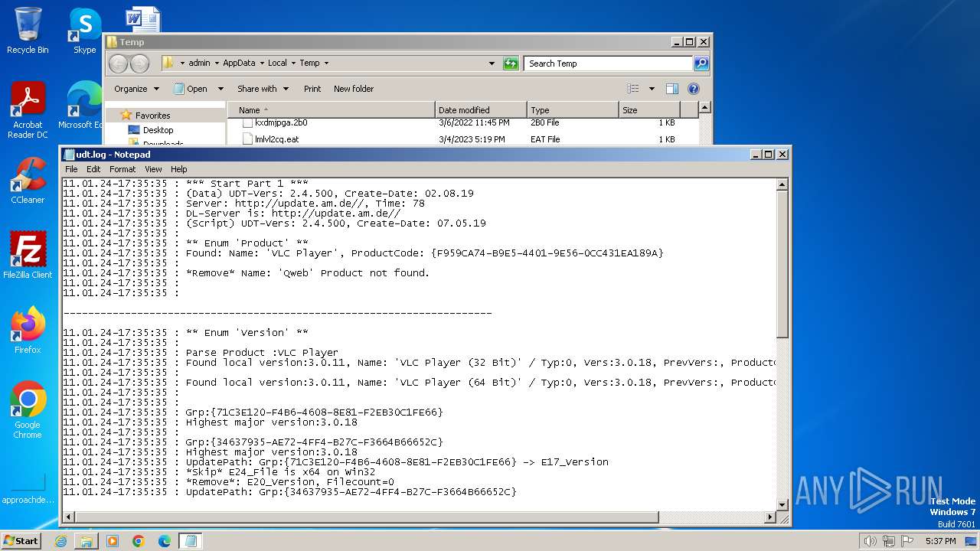Image resolution: width=980 pixels, height=551 pixels.
Task: Expand the Local breadcrumb arrow
Action: click(293, 64)
